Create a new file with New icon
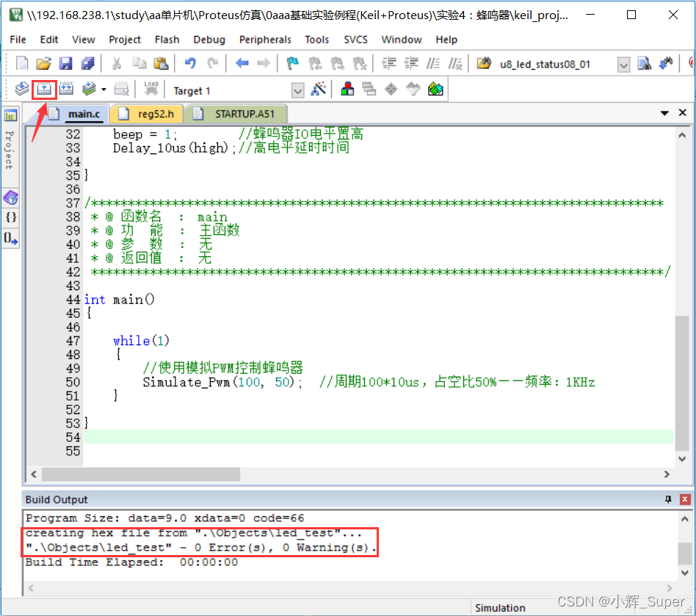The width and height of the screenshot is (696, 616). coord(22,63)
